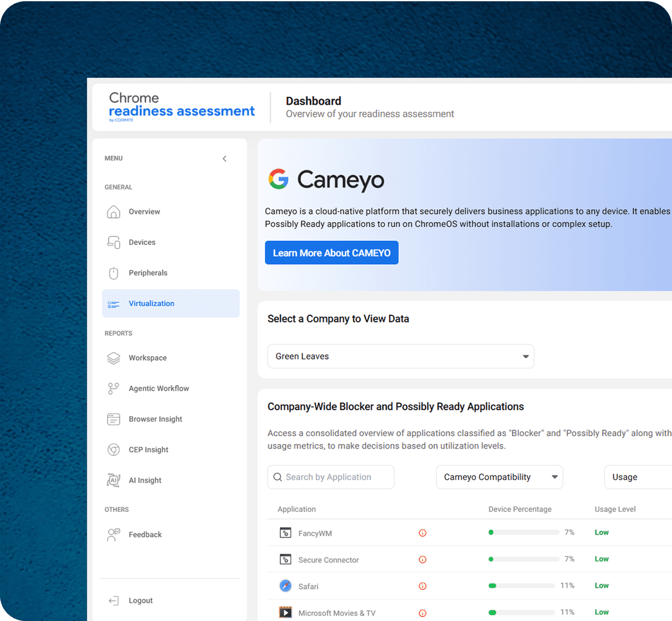Click the Secure Connector application name
This screenshot has height=621, width=672.
(x=329, y=560)
